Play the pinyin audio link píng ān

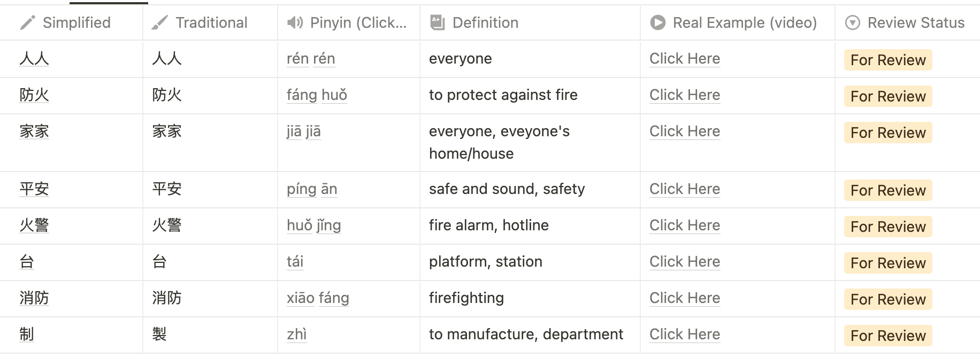click(x=311, y=189)
